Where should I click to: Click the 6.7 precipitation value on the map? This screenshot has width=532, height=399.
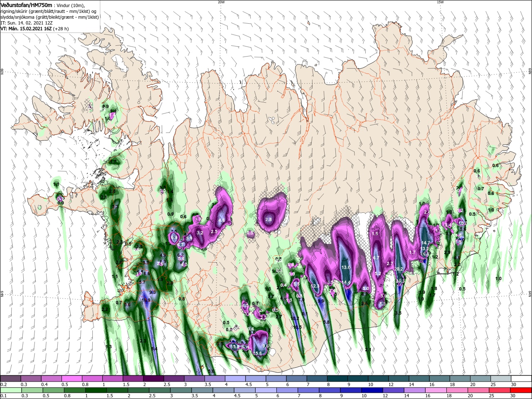point(377,258)
